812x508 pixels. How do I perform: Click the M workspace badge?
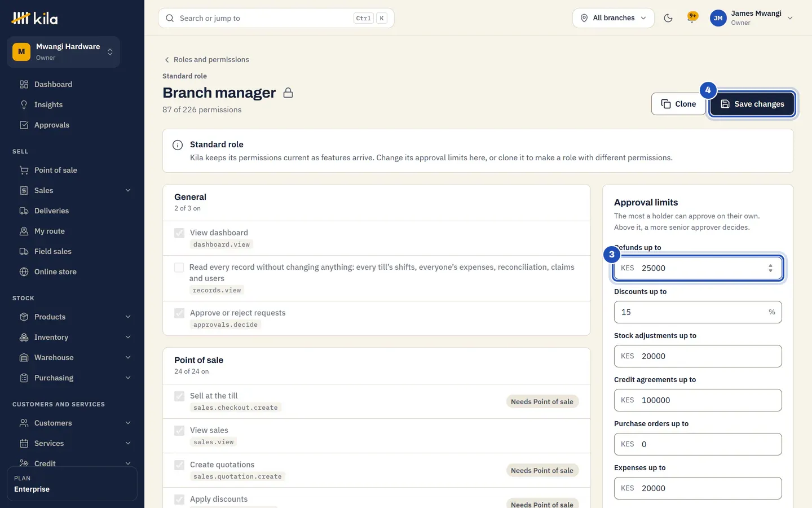coord(21,52)
